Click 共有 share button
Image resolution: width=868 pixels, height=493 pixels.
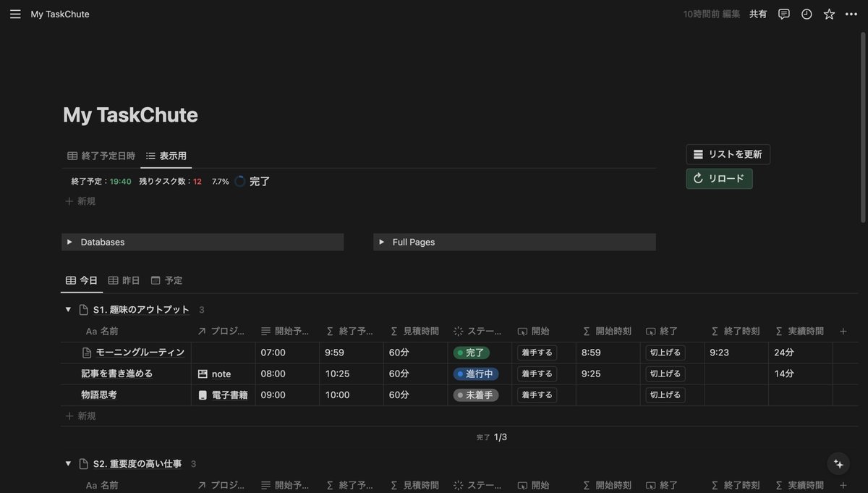[x=758, y=14]
